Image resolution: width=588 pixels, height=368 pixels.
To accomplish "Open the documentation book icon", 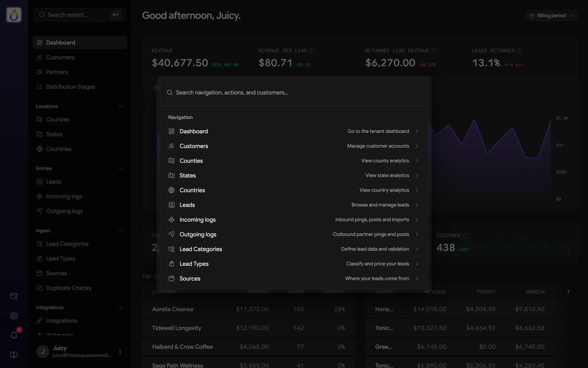I will [14, 355].
